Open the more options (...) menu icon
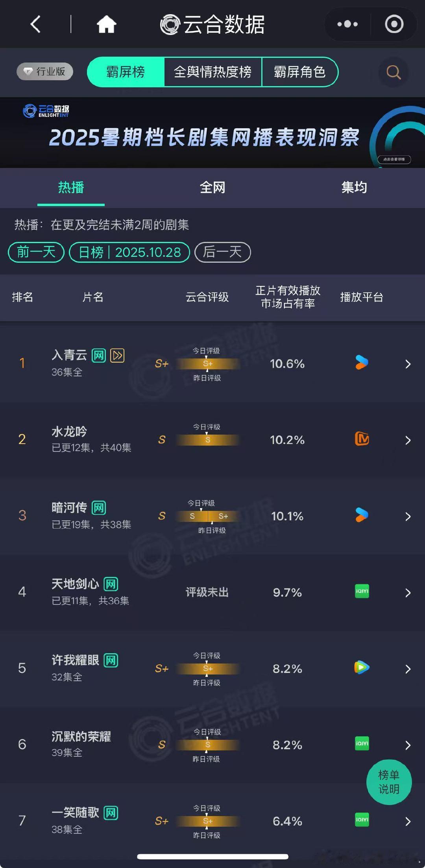The width and height of the screenshot is (425, 868). [x=347, y=24]
